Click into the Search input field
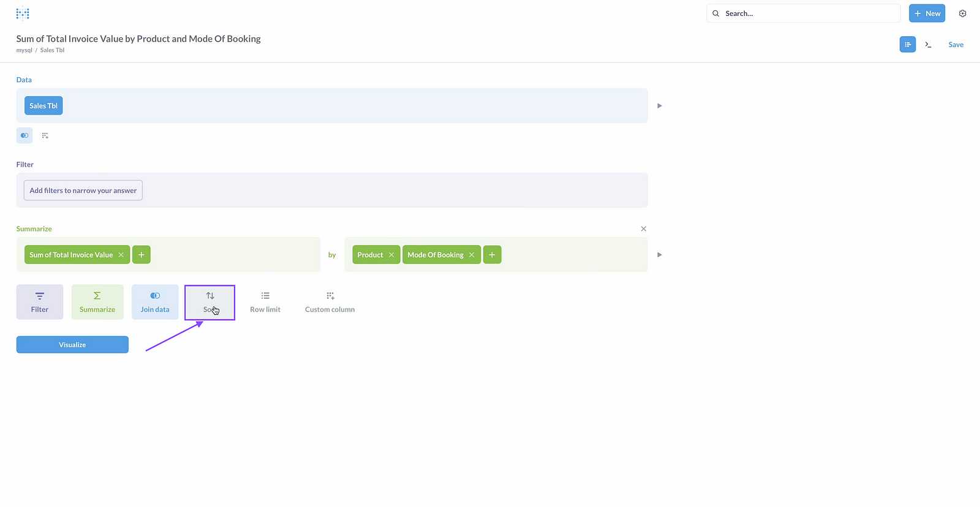This screenshot has width=980, height=507. [x=809, y=13]
